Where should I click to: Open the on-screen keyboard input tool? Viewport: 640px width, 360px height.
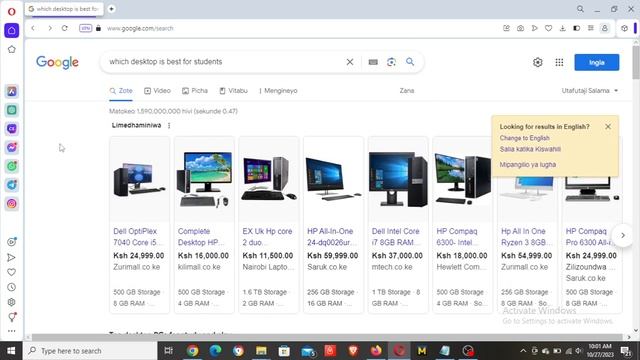[x=373, y=62]
